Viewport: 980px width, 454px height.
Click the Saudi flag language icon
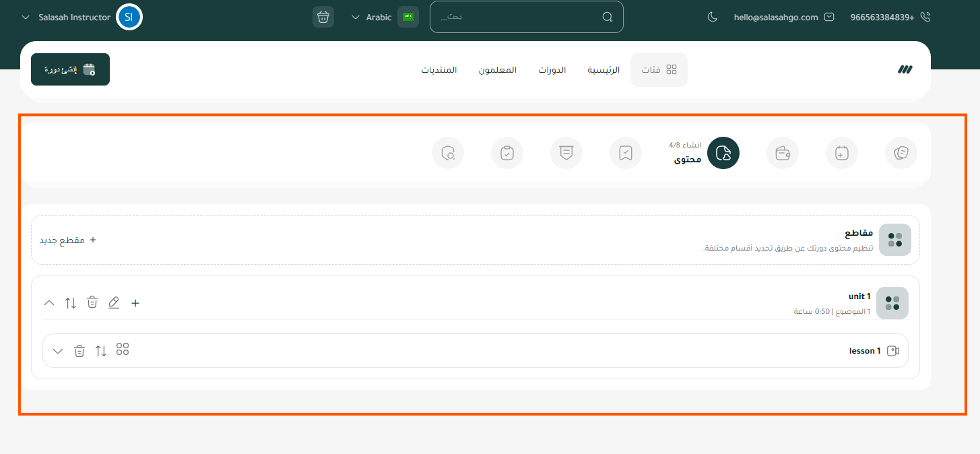click(408, 17)
